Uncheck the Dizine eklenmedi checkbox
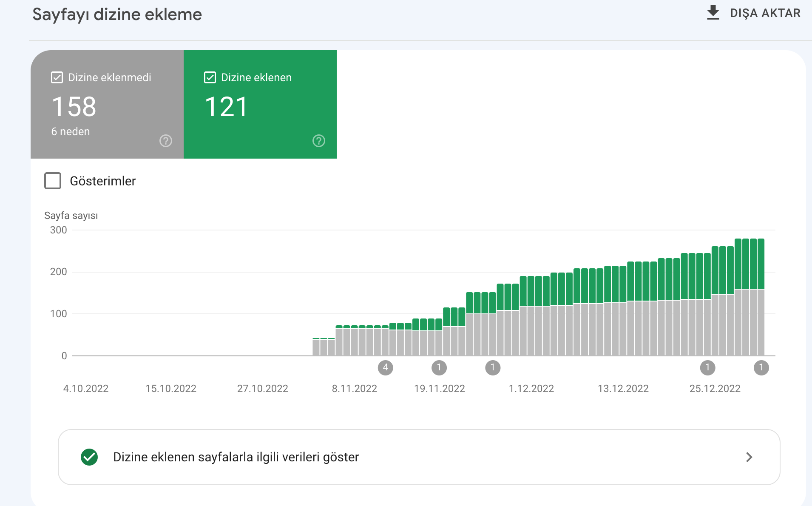812x506 pixels. point(57,77)
